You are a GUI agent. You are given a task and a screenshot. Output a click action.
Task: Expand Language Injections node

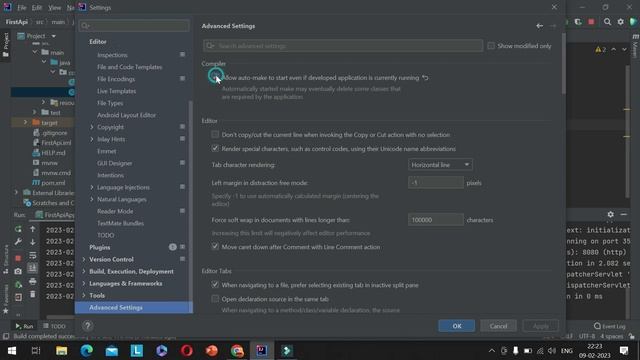92,187
